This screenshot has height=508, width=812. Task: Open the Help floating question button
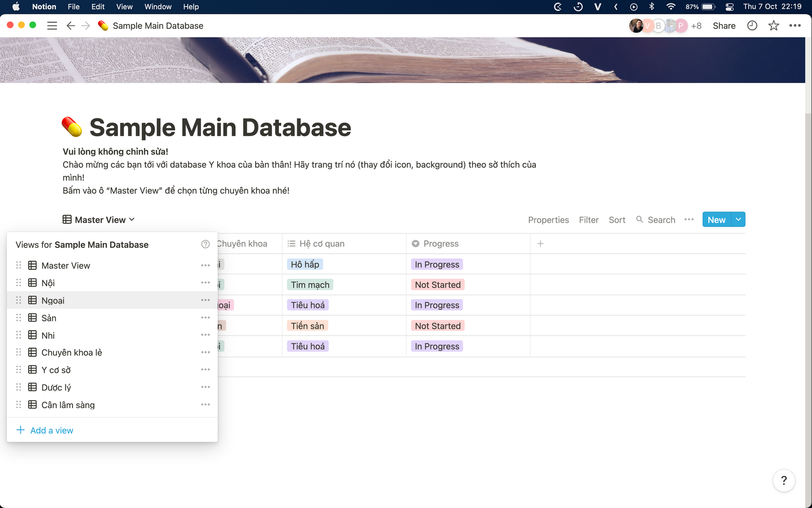784,480
